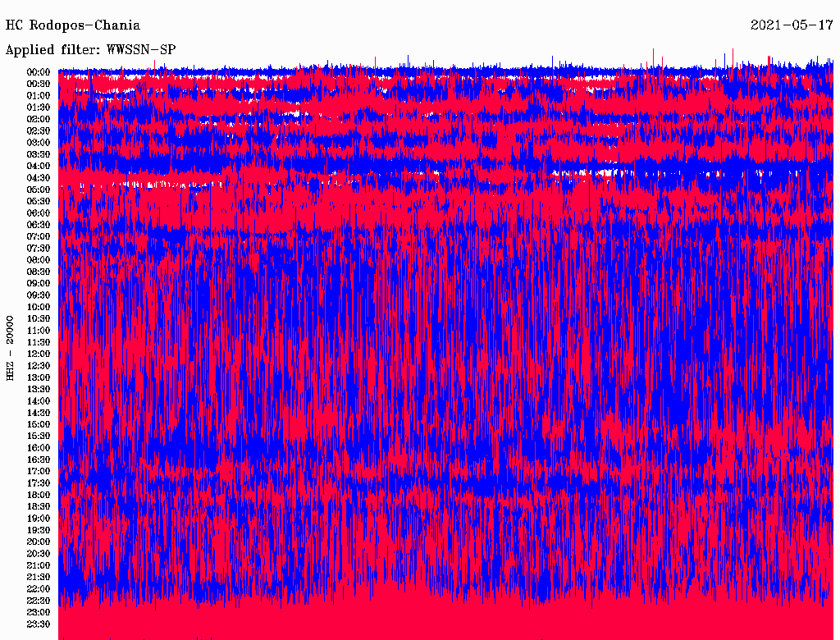Click the 19:00 time row label
The height and width of the screenshot is (640, 840).
pos(39,519)
